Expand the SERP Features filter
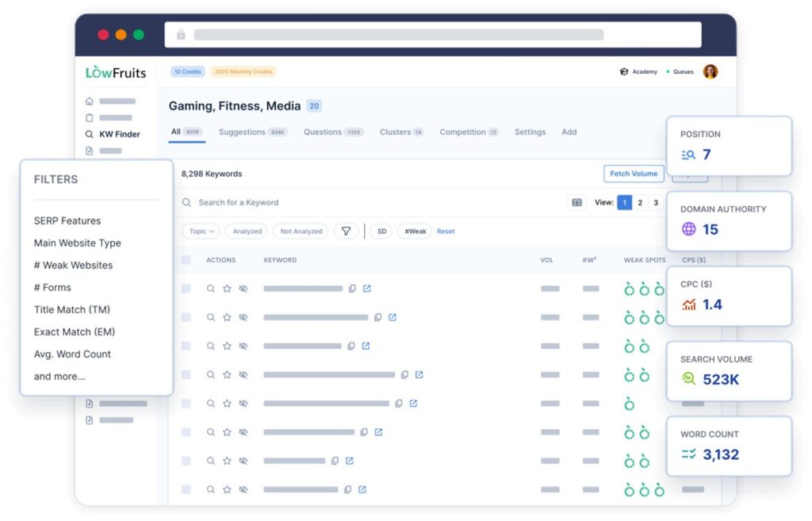The height and width of the screenshot is (521, 812). coord(67,220)
